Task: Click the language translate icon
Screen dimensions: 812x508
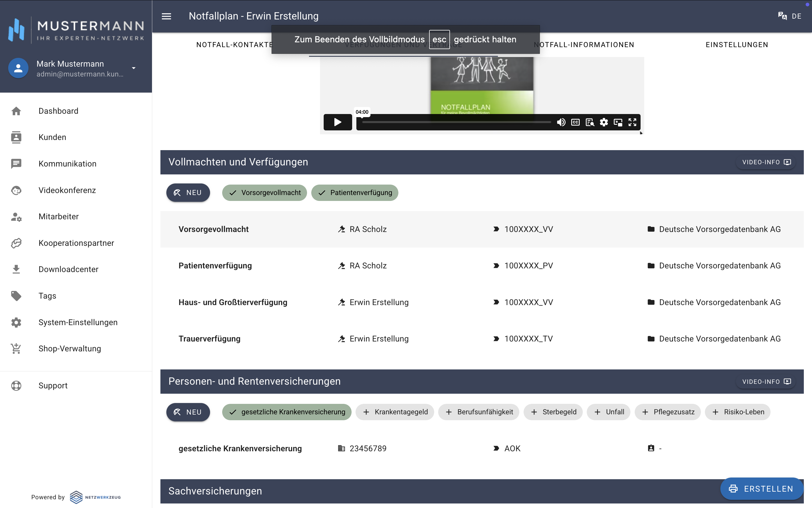Action: (x=782, y=16)
